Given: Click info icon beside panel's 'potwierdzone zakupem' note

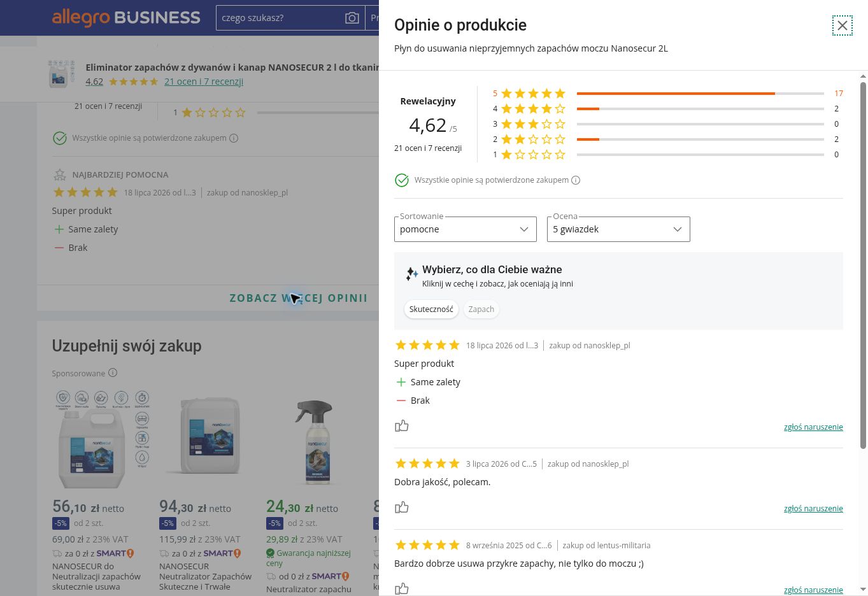Looking at the screenshot, I should (576, 180).
